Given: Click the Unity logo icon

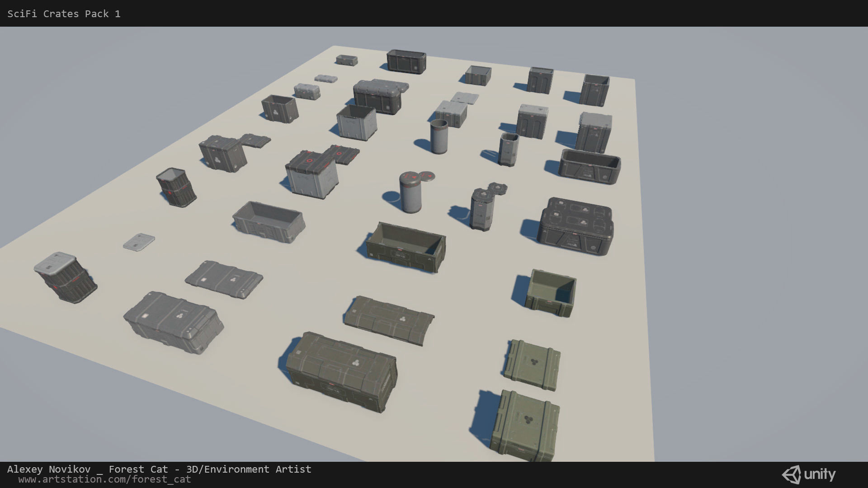Looking at the screenshot, I should pos(791,475).
